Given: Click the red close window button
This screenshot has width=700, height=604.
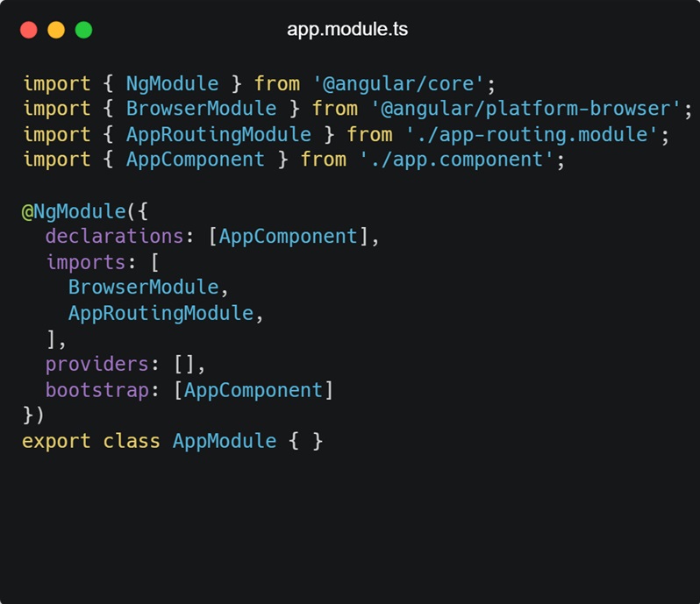Looking at the screenshot, I should point(29,30).
